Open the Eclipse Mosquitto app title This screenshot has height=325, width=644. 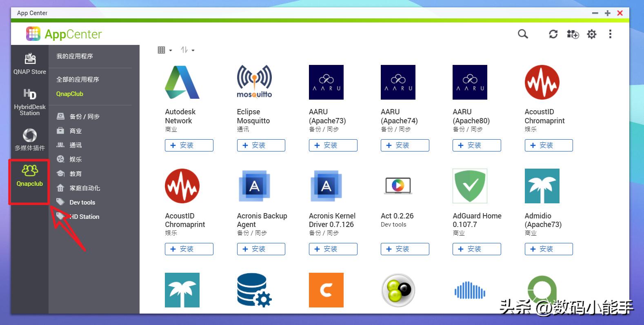(253, 116)
